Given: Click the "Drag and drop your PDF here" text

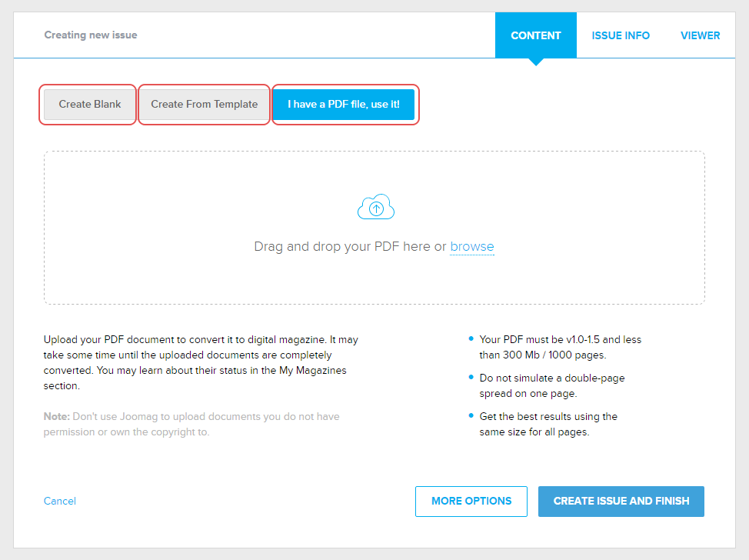Looking at the screenshot, I should (350, 247).
